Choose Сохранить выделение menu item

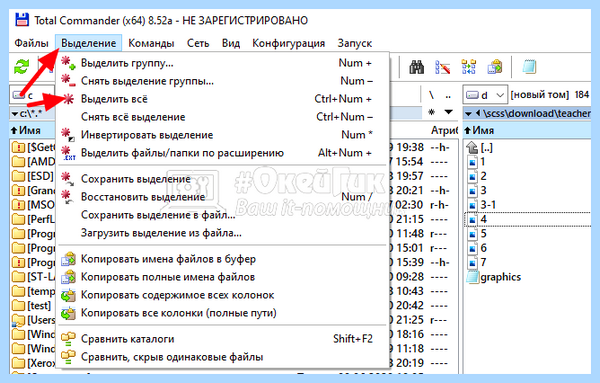(x=223, y=179)
